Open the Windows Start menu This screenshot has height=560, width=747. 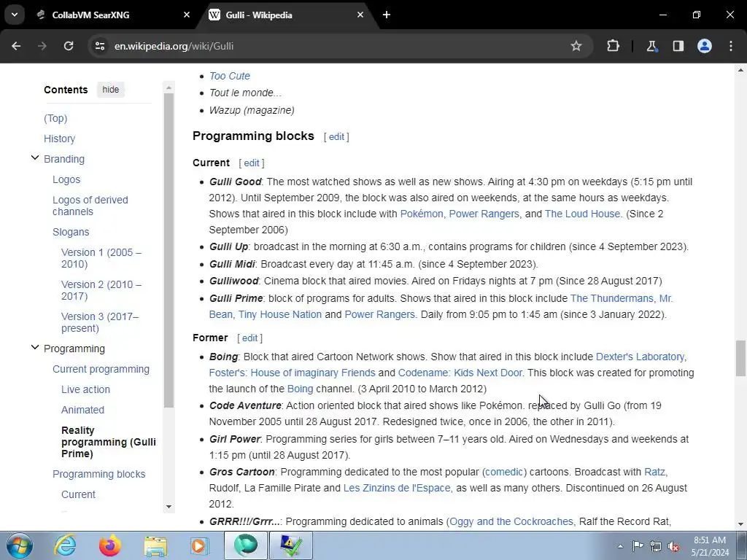pyautogui.click(x=19, y=545)
